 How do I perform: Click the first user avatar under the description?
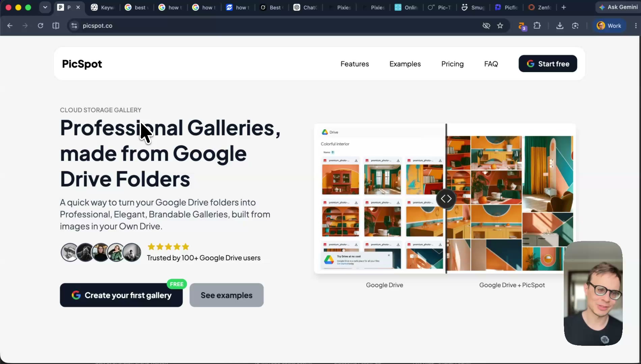click(70, 252)
